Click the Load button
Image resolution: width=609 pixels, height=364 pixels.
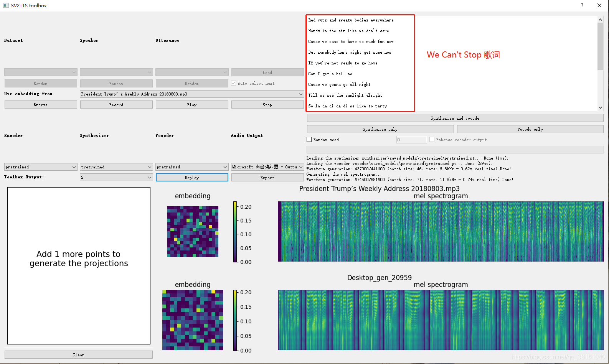267,72
